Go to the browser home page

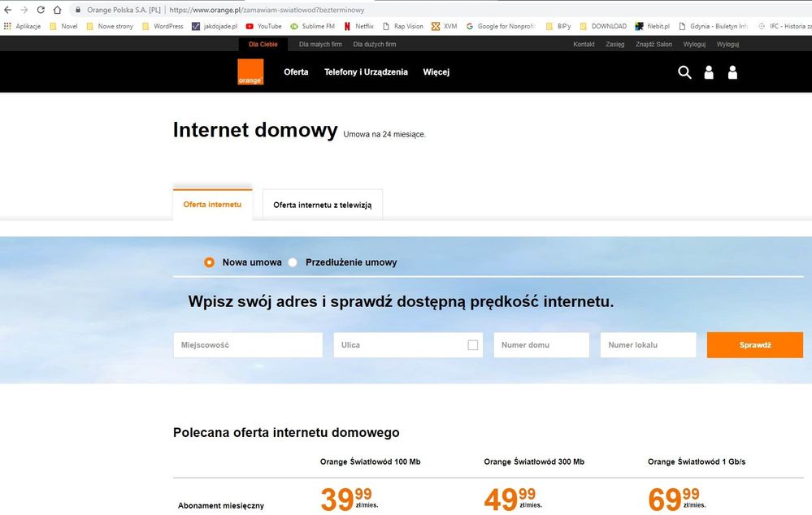coord(57,10)
